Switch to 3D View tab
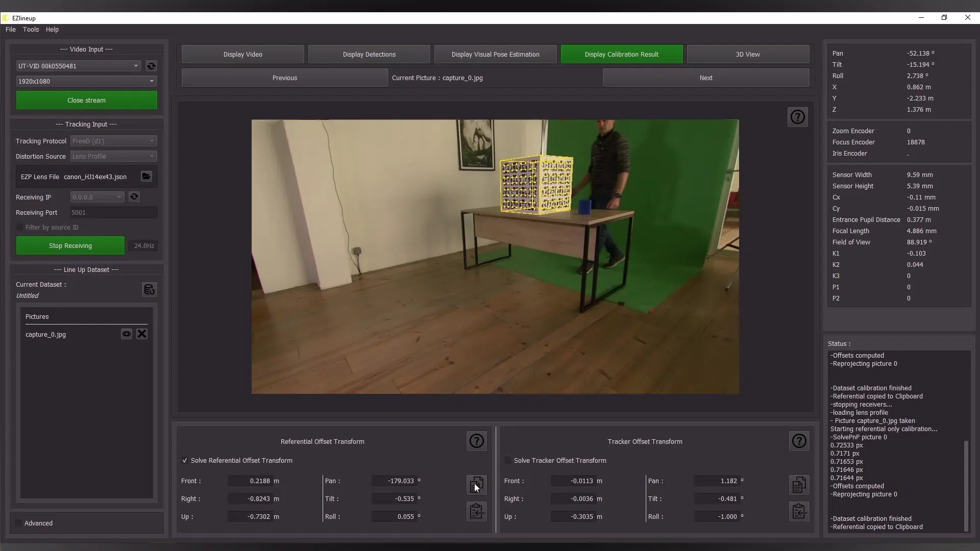Image resolution: width=980 pixels, height=551 pixels. [747, 55]
